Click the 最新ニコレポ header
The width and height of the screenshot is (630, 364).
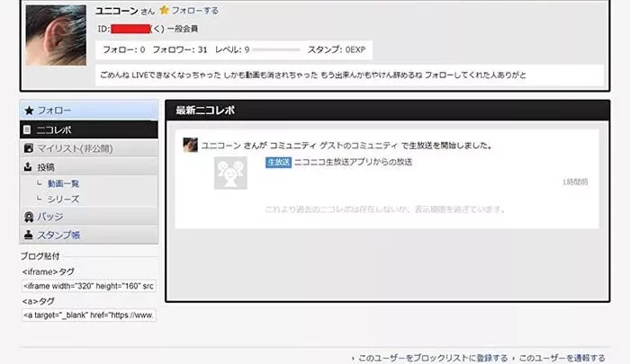coord(388,111)
